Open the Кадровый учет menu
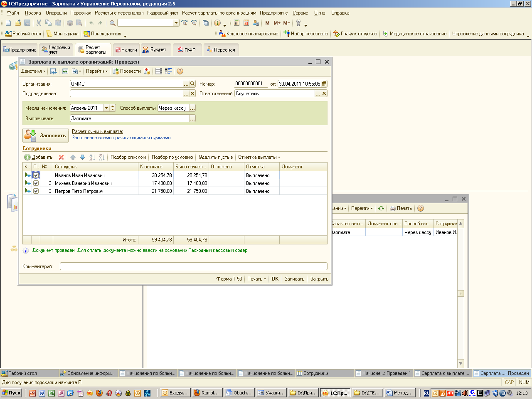Viewport: 532px width, 399px height. pyautogui.click(x=163, y=13)
